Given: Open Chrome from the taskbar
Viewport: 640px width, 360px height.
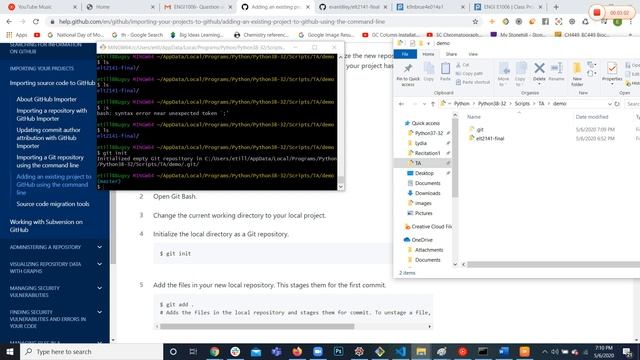Looking at the screenshot, I should click(214, 351).
